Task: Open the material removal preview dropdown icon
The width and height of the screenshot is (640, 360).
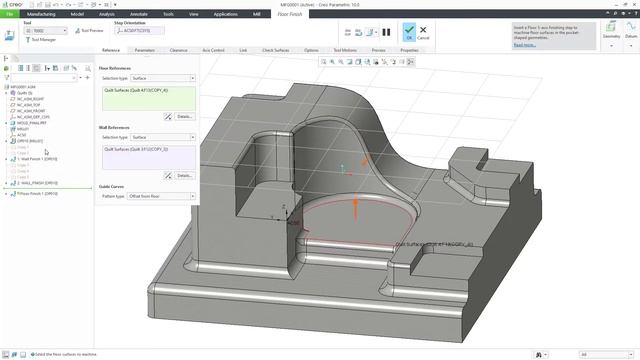Action: pyautogui.click(x=371, y=32)
